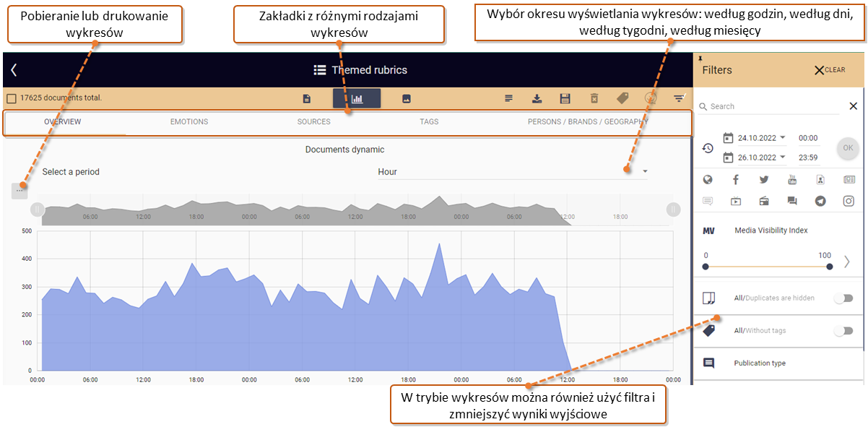Switch to the TAGS tab

[x=429, y=121]
